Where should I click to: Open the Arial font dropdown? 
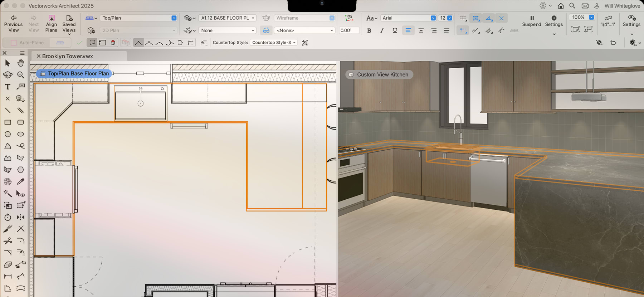click(x=408, y=18)
